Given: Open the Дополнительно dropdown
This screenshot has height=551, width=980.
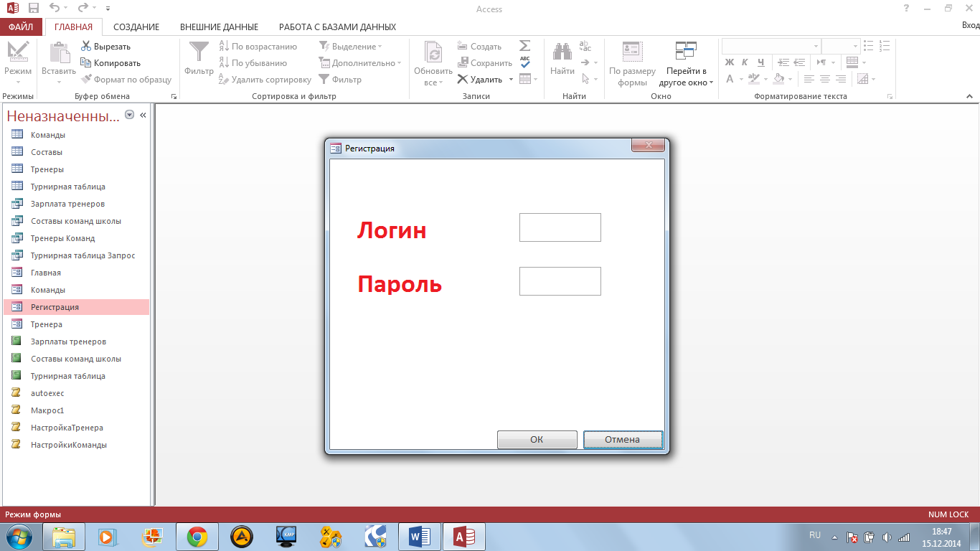Looking at the screenshot, I should (360, 62).
